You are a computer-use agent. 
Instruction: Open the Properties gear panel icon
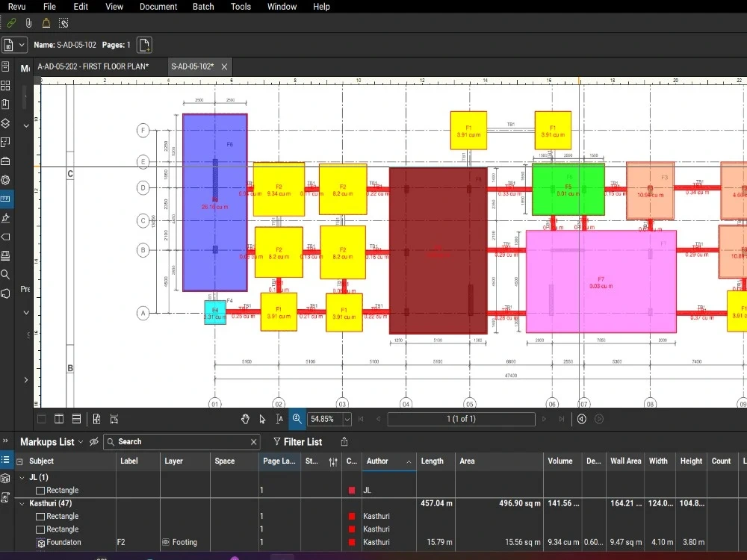(x=6, y=180)
